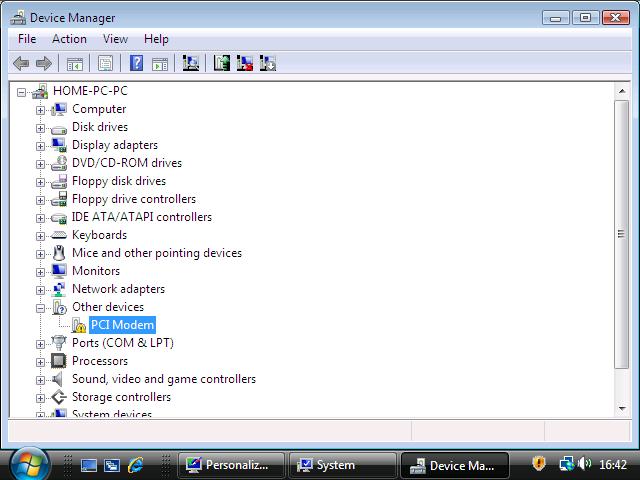Expand the Floppy drive controllers node
Screen dimensions: 640x480
point(40,200)
